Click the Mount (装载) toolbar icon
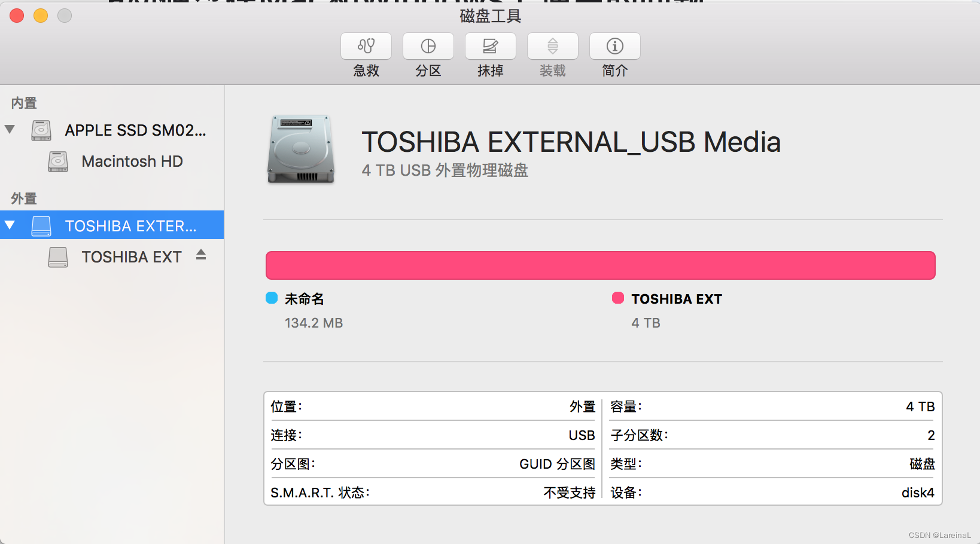Image resolution: width=980 pixels, height=544 pixels. click(x=553, y=46)
